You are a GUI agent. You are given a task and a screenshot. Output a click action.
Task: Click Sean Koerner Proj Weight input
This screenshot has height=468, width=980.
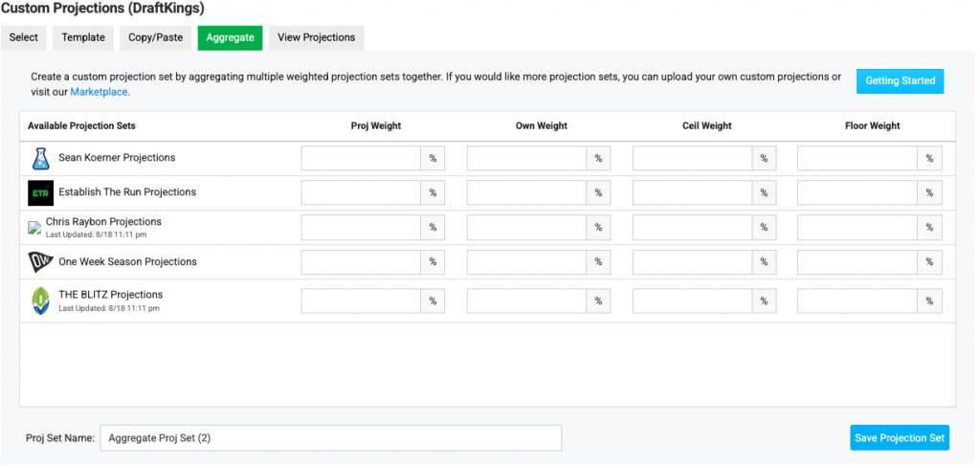pyautogui.click(x=361, y=159)
